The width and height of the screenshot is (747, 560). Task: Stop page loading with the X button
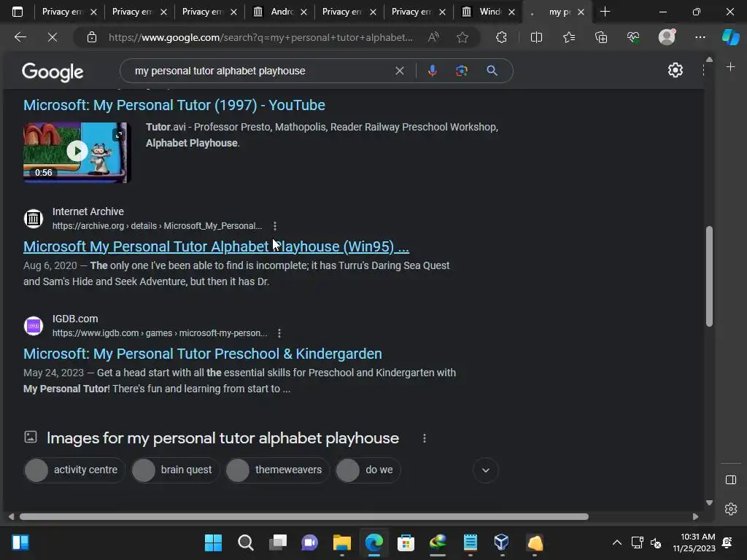pyautogui.click(x=53, y=37)
